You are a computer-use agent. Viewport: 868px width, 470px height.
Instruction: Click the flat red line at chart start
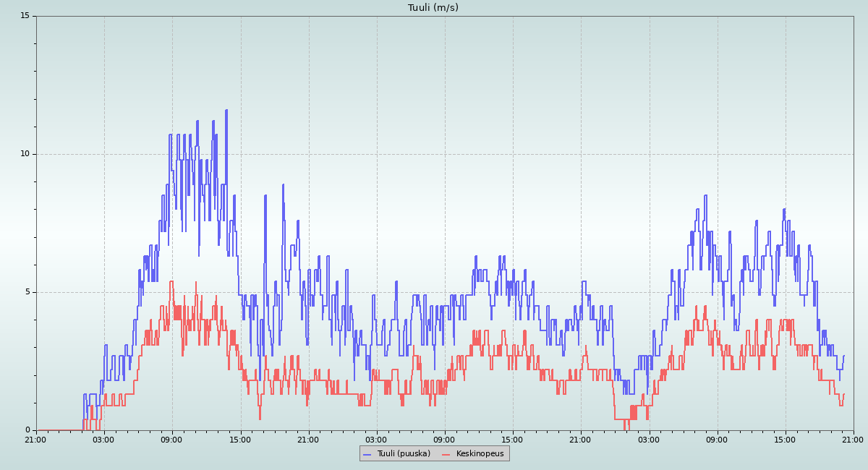[58, 430]
